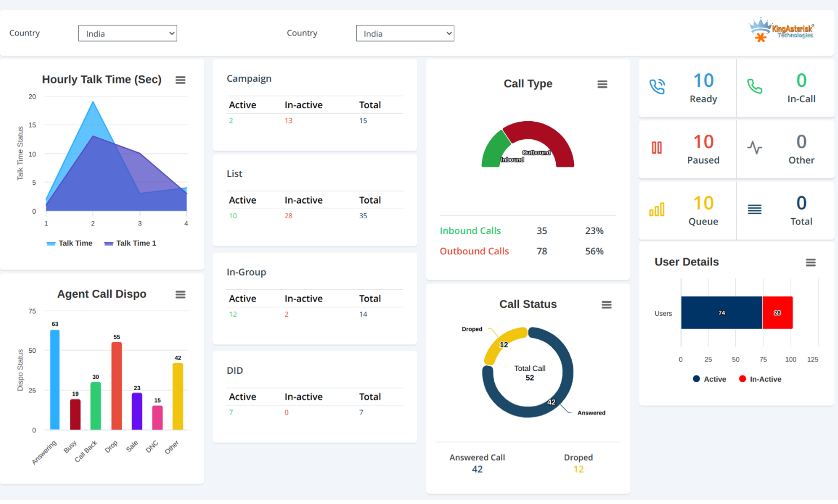
Task: Click the red In-Active users bar 28
Action: coord(778,313)
